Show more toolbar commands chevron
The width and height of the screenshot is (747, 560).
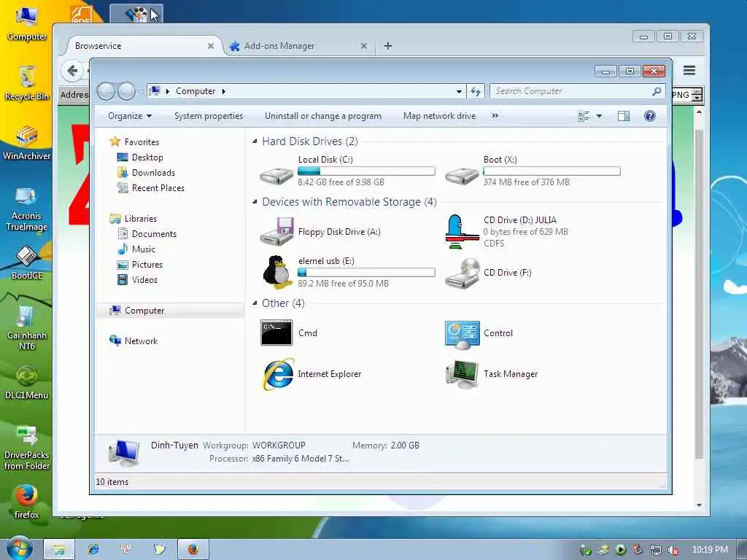tap(495, 116)
